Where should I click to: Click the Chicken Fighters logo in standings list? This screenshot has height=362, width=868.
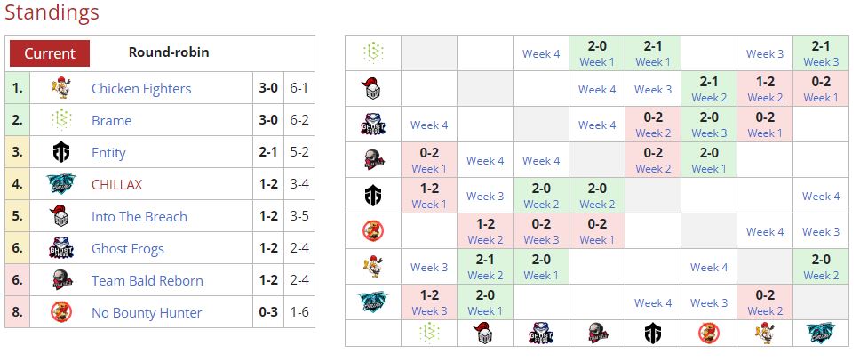tap(61, 88)
